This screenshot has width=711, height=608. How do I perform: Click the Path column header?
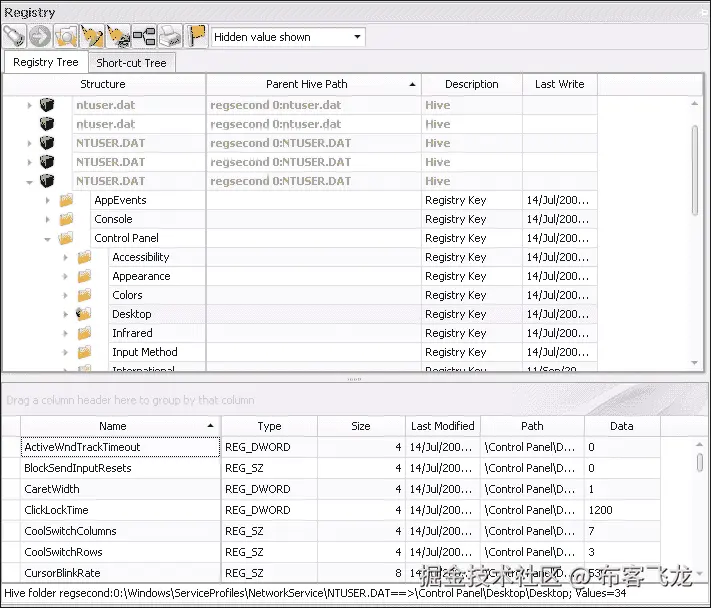532,426
